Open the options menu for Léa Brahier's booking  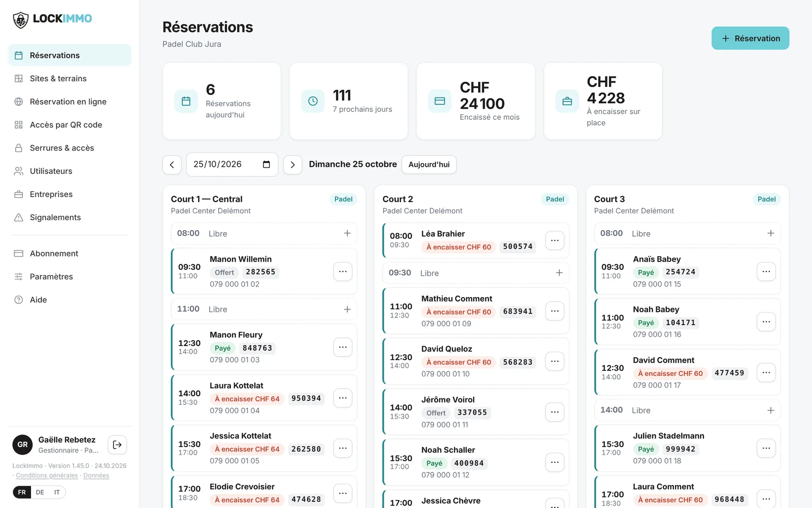pos(555,241)
